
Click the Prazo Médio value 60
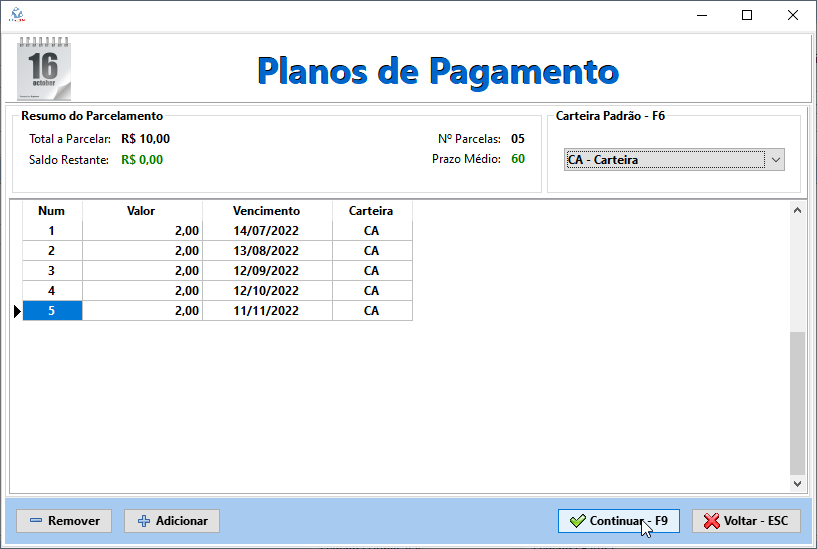(518, 159)
